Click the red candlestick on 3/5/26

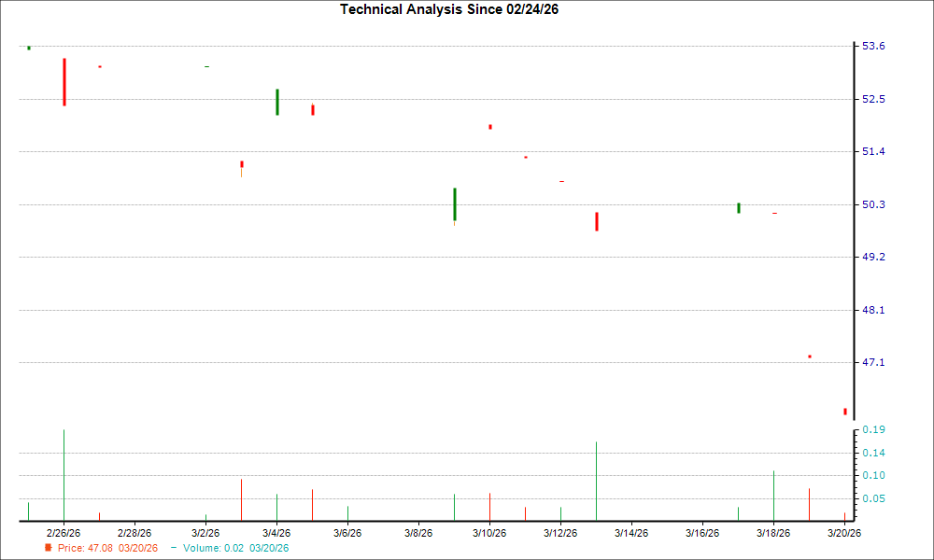coord(311,108)
